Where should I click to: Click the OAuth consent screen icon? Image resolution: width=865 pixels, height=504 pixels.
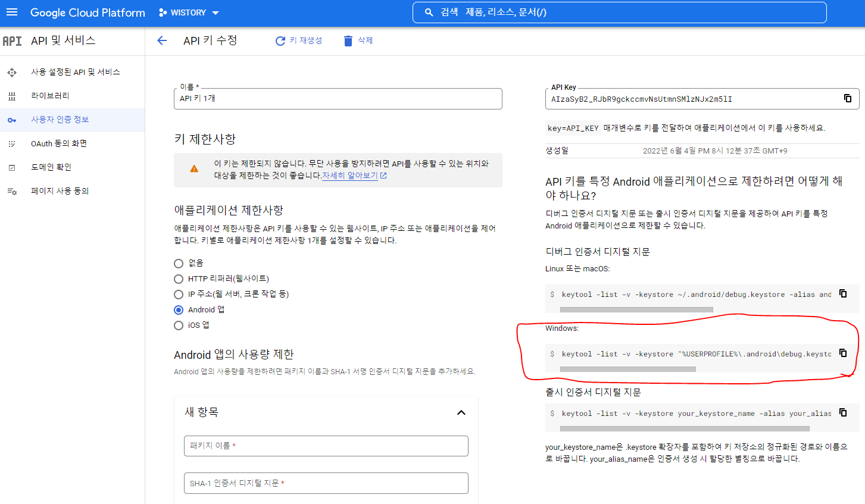coord(12,144)
